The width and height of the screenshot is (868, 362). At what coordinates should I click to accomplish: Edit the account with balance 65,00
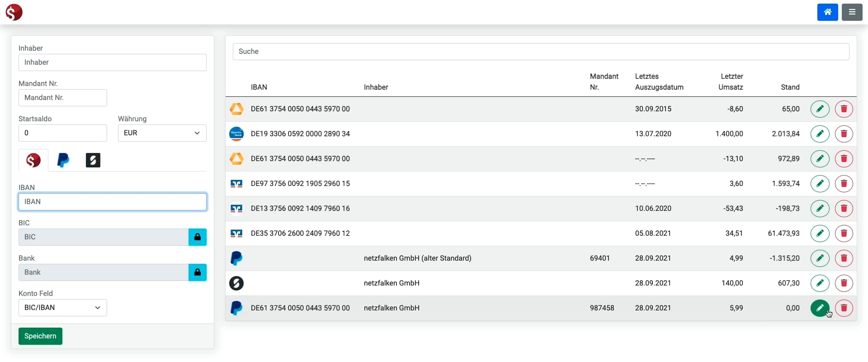click(x=820, y=109)
